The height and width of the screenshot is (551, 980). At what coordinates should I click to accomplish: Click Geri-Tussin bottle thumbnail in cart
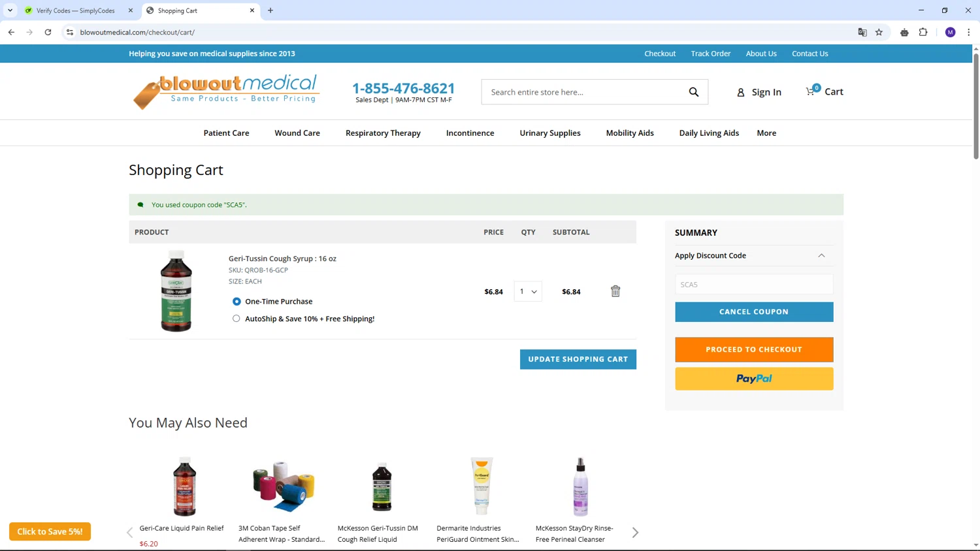click(x=176, y=291)
